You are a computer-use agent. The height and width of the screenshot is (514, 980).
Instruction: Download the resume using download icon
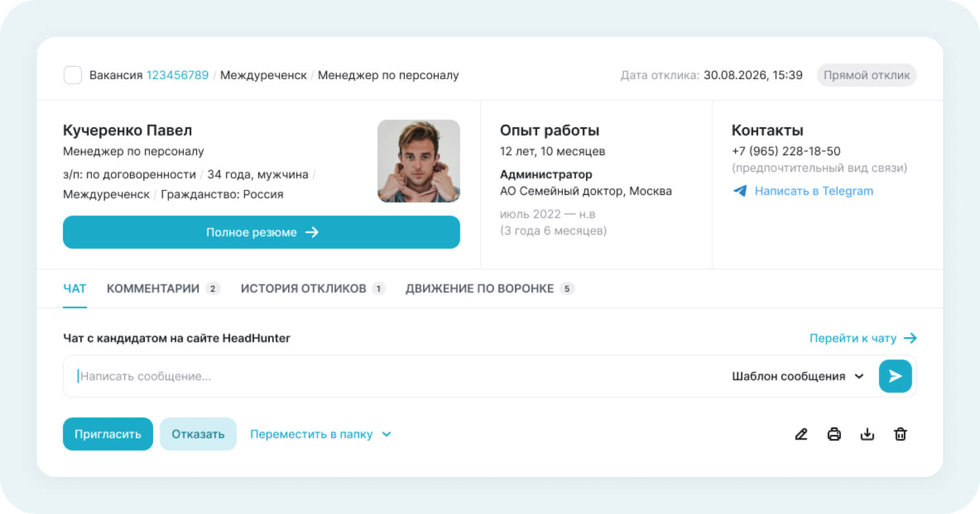coord(867,434)
